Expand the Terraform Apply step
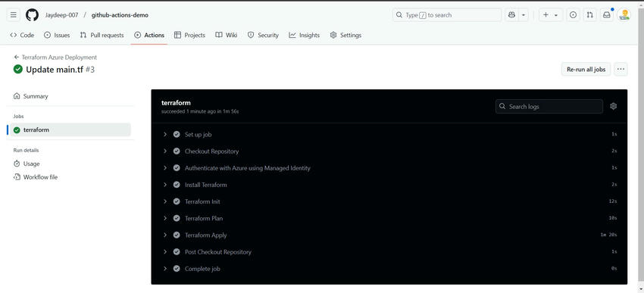 click(x=389, y=235)
